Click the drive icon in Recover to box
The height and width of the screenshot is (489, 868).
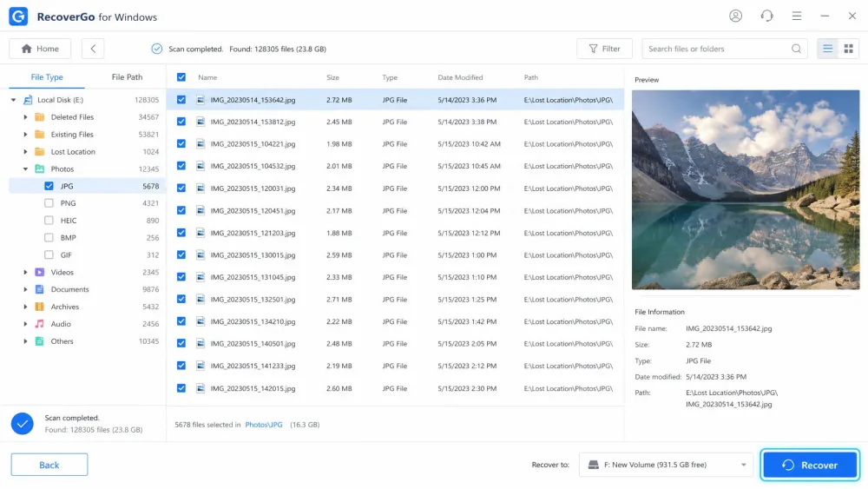593,465
